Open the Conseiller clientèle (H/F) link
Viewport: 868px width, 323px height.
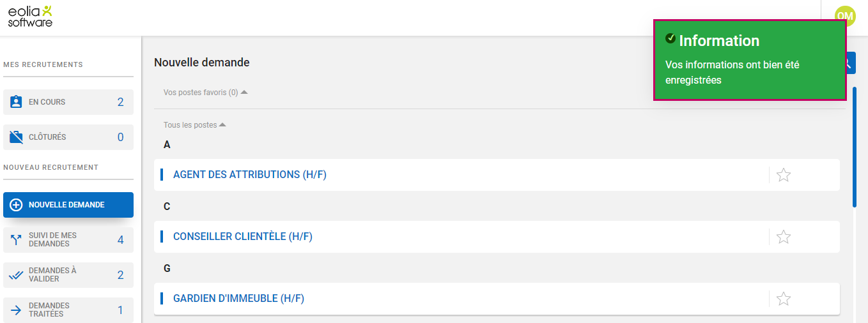[242, 237]
